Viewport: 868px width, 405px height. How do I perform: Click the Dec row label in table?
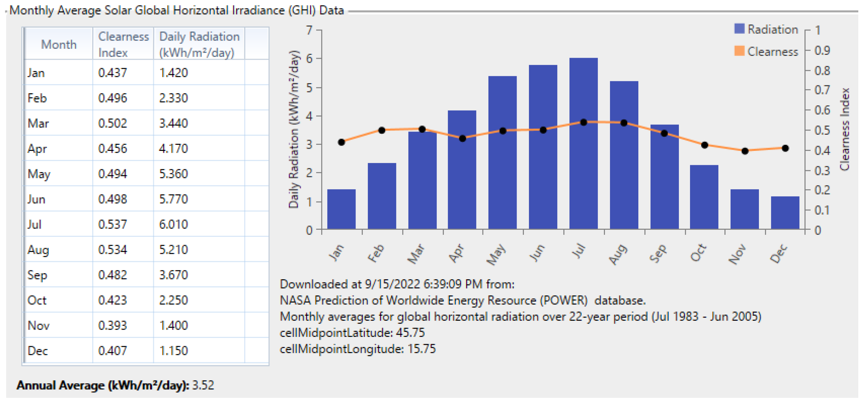[x=38, y=351]
